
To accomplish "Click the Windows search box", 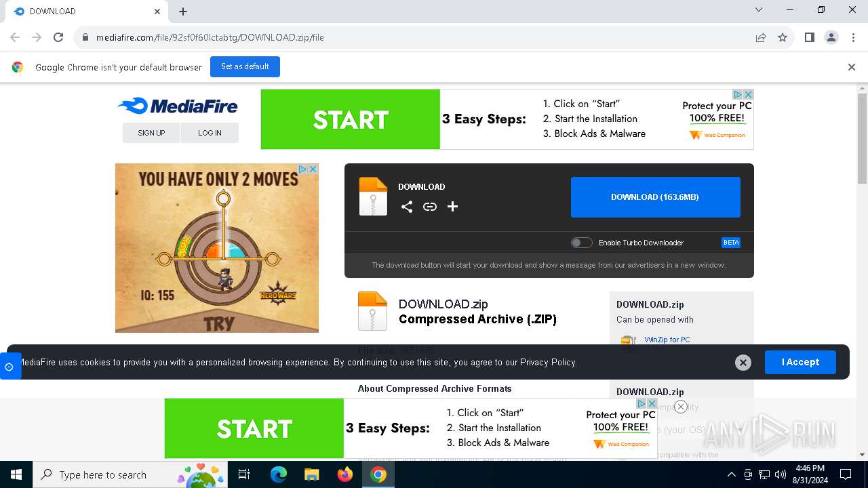I will [x=131, y=474].
